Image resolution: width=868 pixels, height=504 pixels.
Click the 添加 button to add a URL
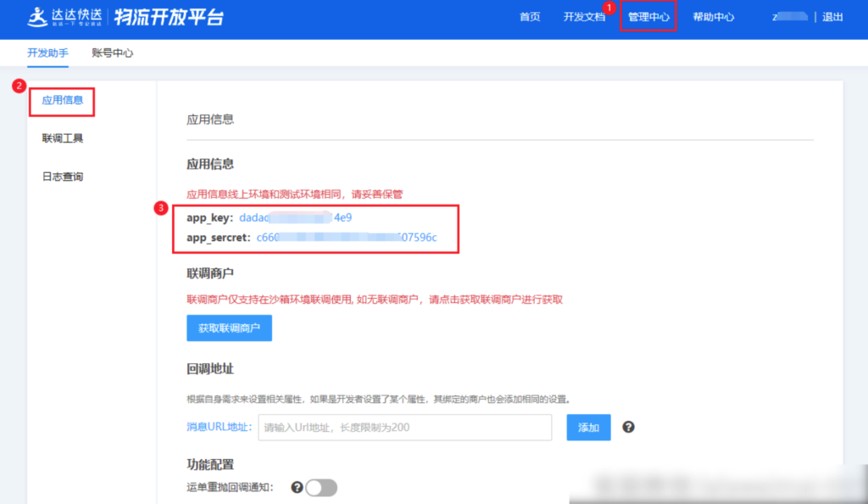point(588,427)
